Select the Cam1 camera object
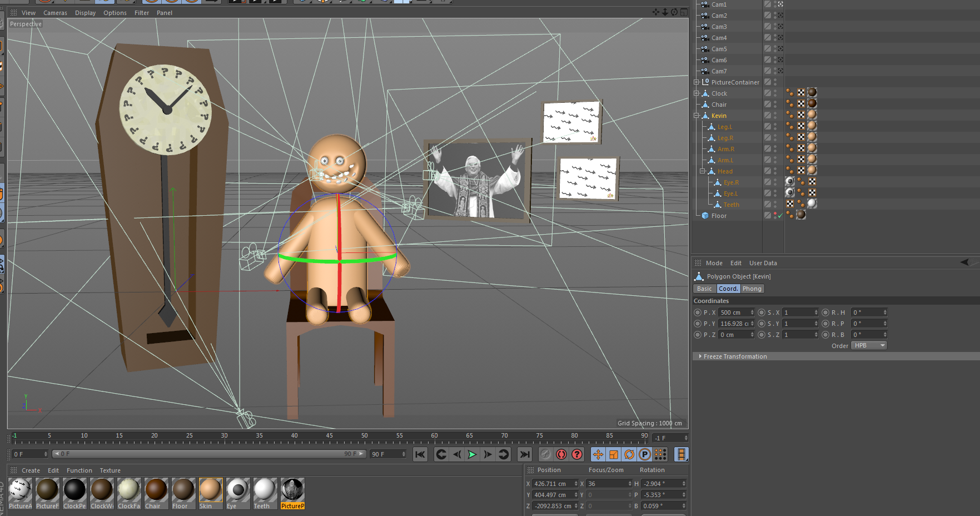This screenshot has width=980, height=516. (x=719, y=4)
